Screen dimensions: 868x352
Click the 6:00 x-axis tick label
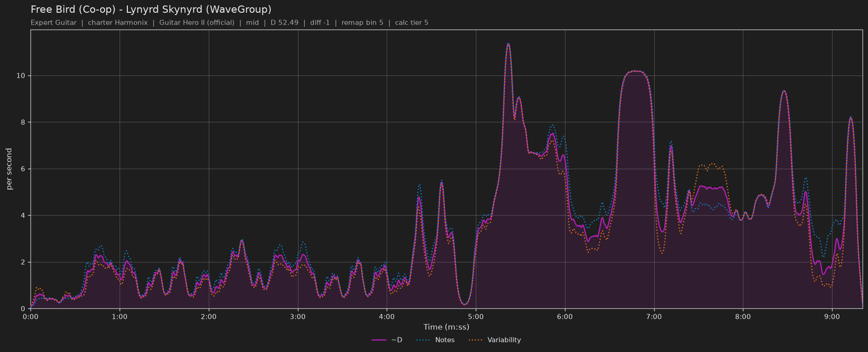tap(565, 317)
